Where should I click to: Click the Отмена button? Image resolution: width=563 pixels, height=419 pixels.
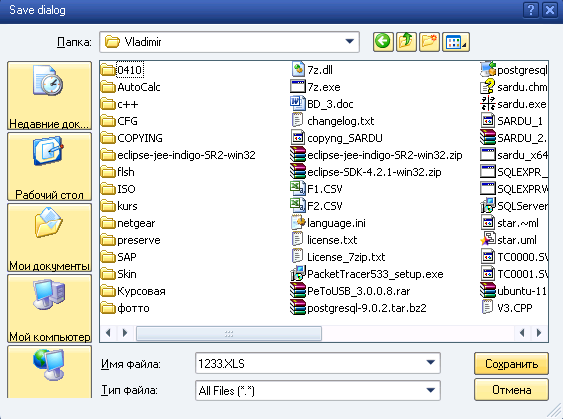pos(511,390)
